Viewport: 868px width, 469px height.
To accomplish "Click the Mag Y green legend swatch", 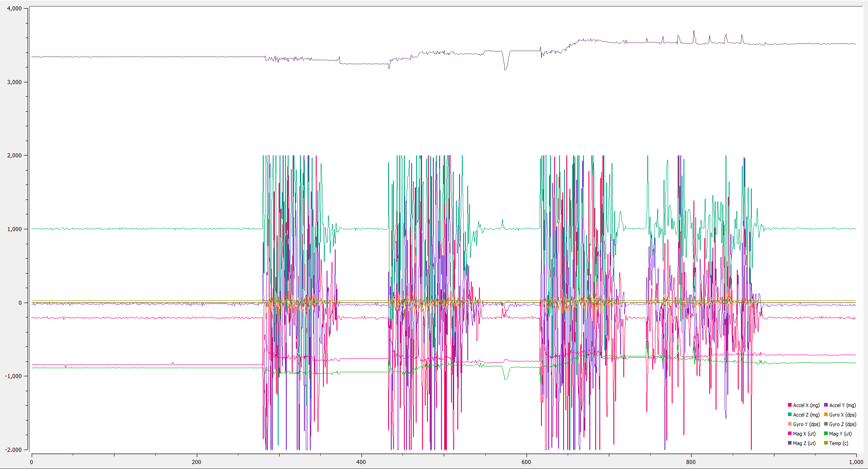I will click(x=826, y=434).
